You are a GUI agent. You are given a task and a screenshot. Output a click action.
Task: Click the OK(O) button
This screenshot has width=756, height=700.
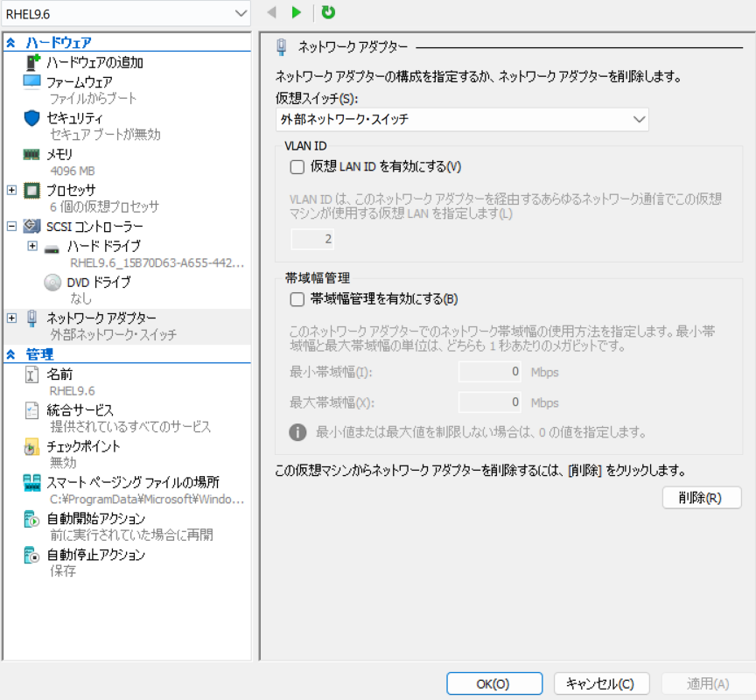pos(494,683)
